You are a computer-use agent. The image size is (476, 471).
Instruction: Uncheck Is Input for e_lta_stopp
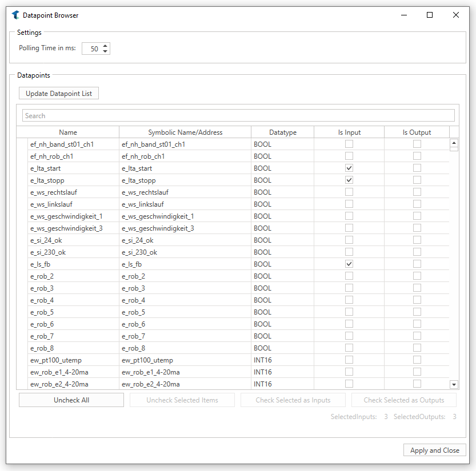click(x=349, y=180)
